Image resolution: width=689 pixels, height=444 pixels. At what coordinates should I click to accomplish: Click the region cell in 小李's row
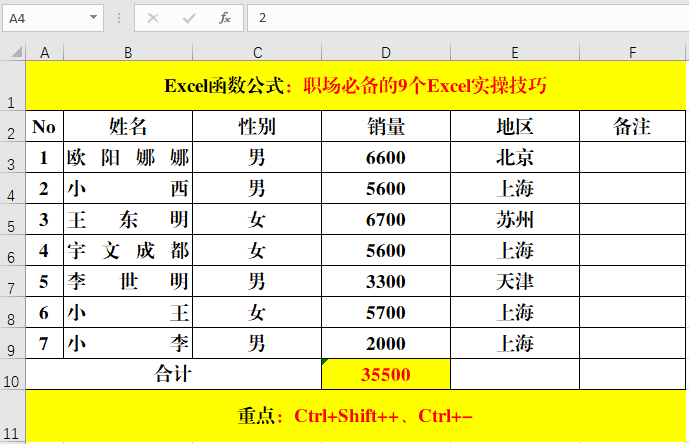point(515,343)
